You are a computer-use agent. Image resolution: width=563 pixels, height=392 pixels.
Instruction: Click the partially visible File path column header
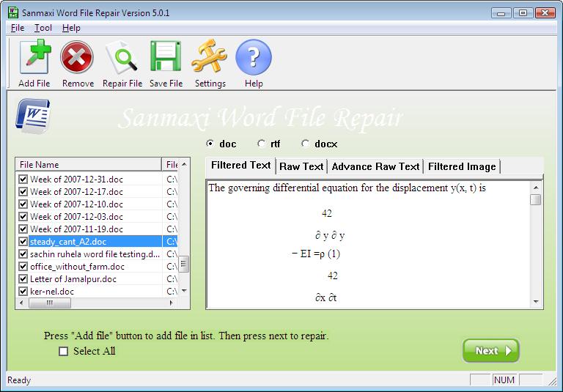[170, 164]
